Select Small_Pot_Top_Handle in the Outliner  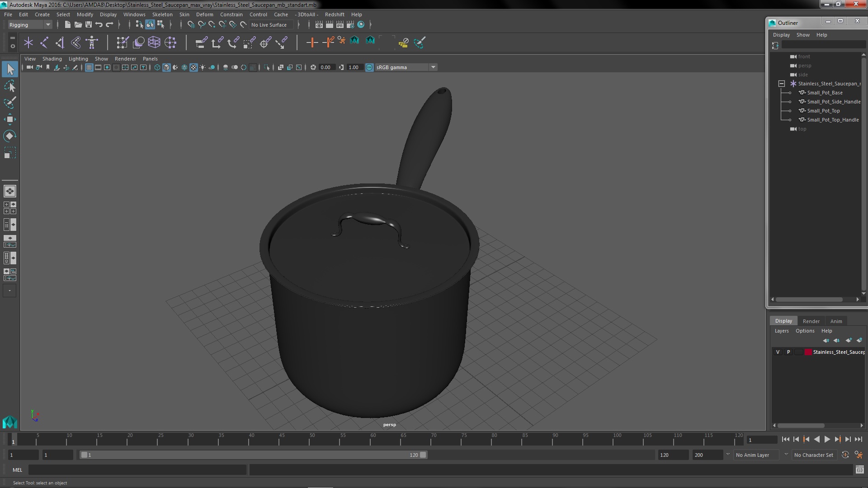click(833, 120)
